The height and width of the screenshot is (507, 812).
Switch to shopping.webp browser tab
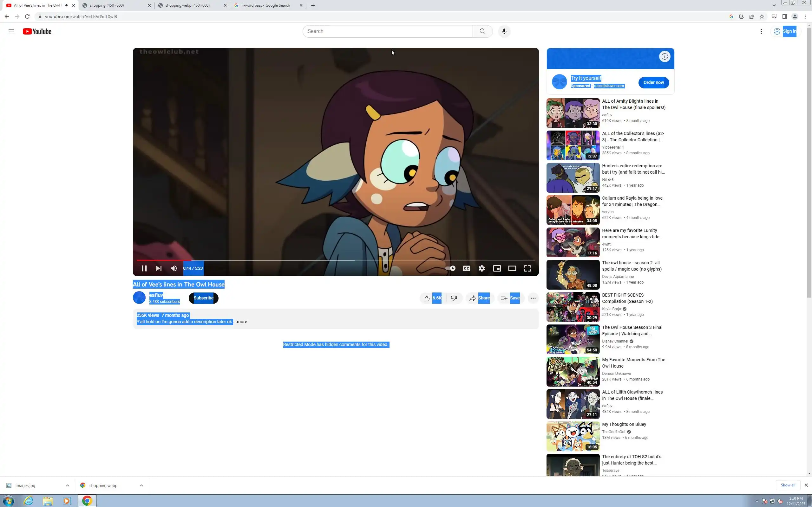[187, 5]
